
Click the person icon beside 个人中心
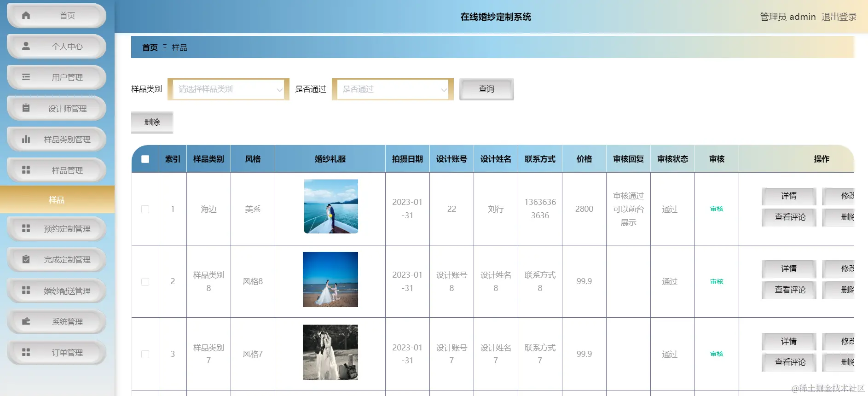point(26,46)
